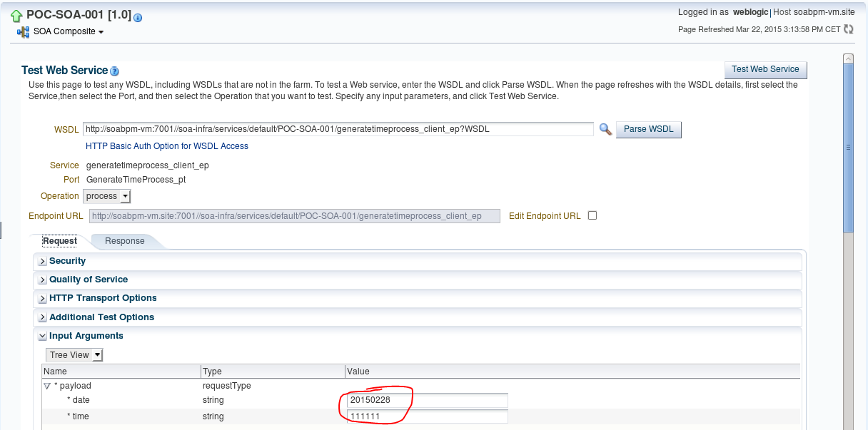Screen dimensions: 868x430
Task: Switch to the Request tab
Action: pos(60,241)
